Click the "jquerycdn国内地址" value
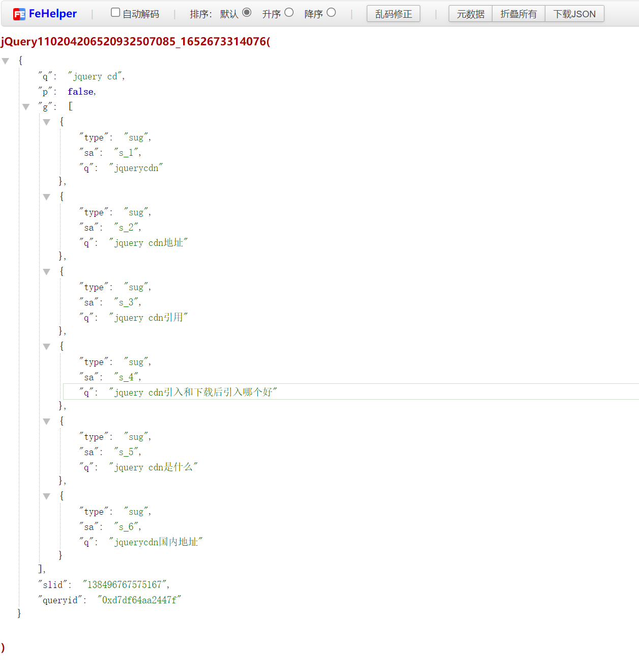Viewport: 639px width, 672px height. coord(156,542)
